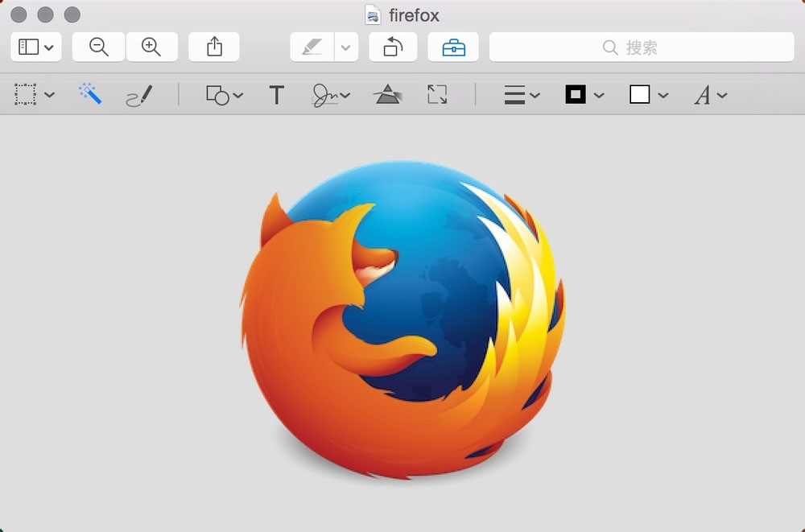Rotate the image using rotate button
805x532 pixels.
click(393, 47)
